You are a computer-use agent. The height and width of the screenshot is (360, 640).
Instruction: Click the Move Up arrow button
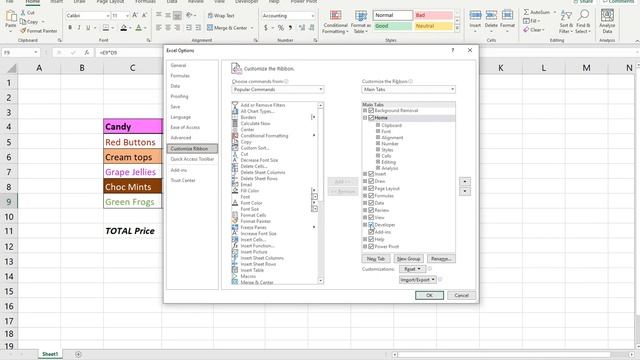click(465, 182)
